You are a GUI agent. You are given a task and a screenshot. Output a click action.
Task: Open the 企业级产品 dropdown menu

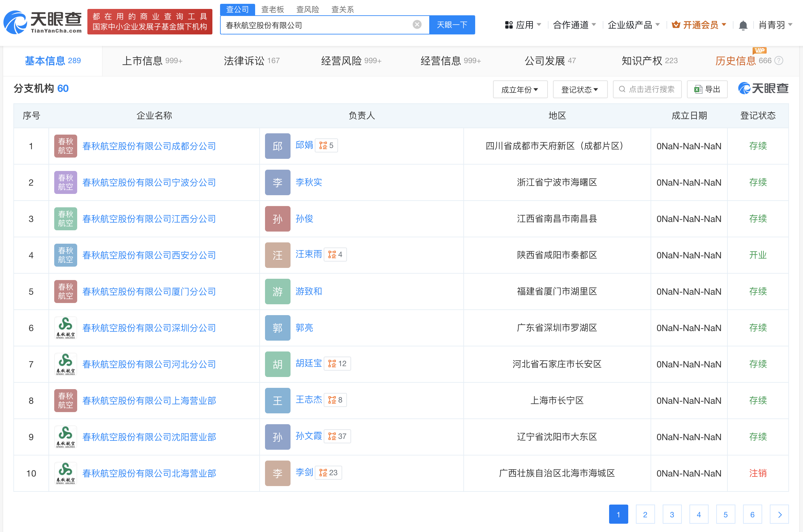click(x=634, y=25)
